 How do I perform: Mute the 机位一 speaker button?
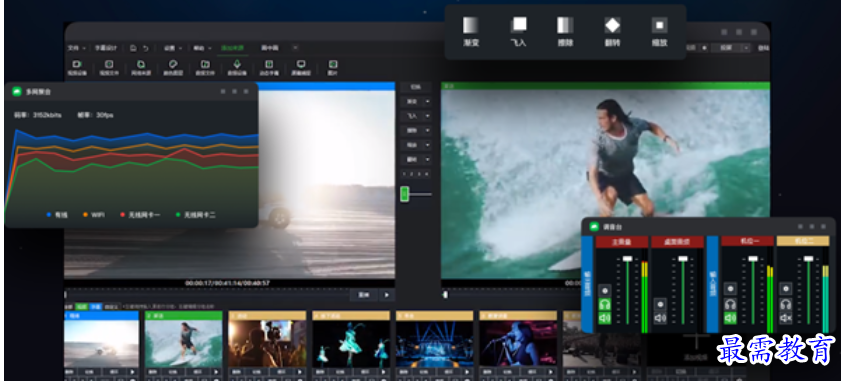click(x=730, y=318)
